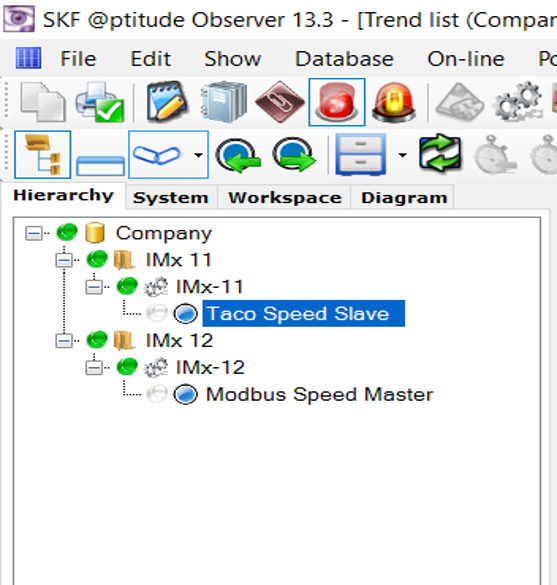Click the green status light beside IMx 12
Image resolution: width=557 pixels, height=585 pixels.
pyautogui.click(x=97, y=340)
